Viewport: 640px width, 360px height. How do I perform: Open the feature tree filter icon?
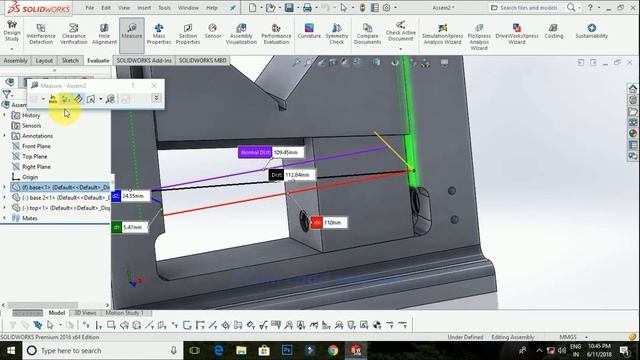[x=7, y=94]
